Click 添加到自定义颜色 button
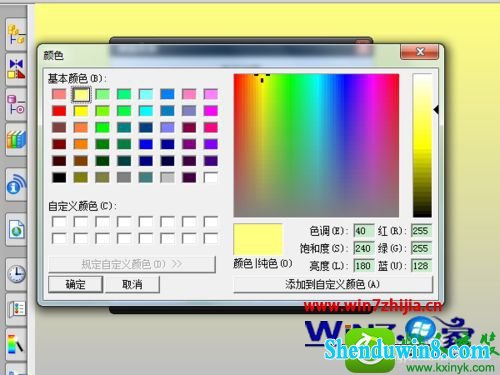This screenshot has width=500, height=375. pos(333,284)
